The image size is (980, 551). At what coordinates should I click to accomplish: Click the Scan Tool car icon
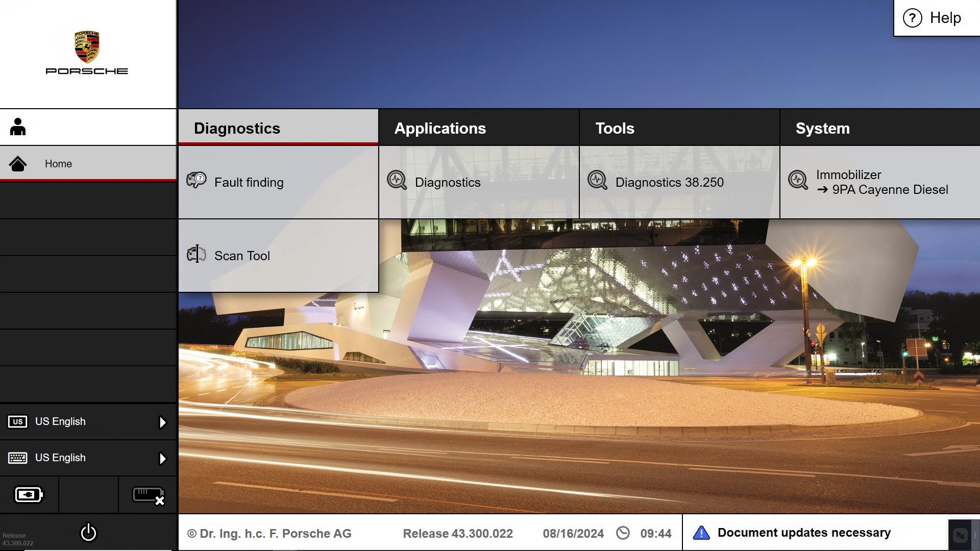(197, 254)
